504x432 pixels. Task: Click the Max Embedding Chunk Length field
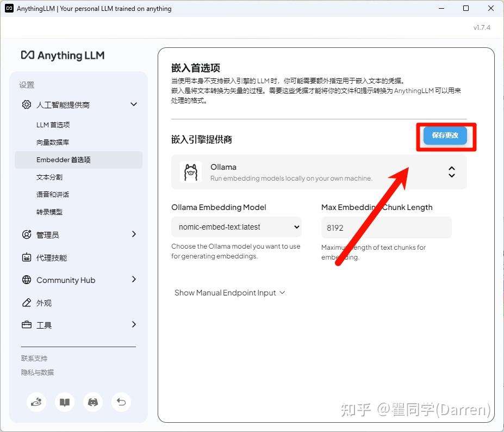[386, 227]
